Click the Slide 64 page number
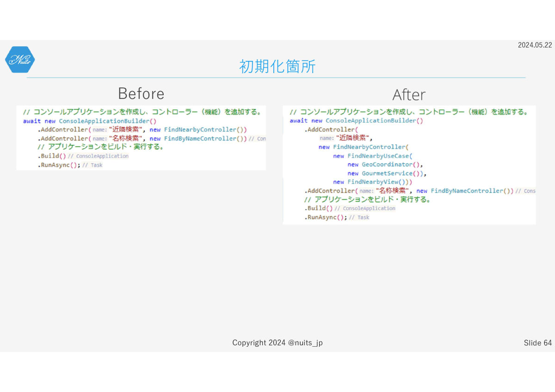 coord(538,343)
